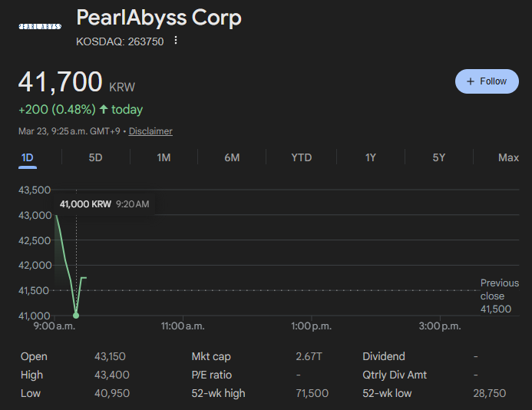This screenshot has width=532, height=410.
Task: Select the 1D chart range tab
Action: tap(27, 157)
